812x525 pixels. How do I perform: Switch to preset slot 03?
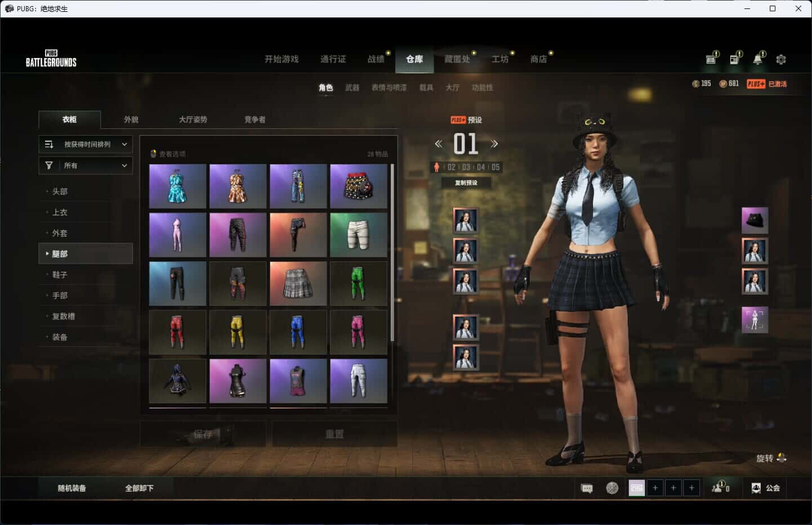point(466,167)
